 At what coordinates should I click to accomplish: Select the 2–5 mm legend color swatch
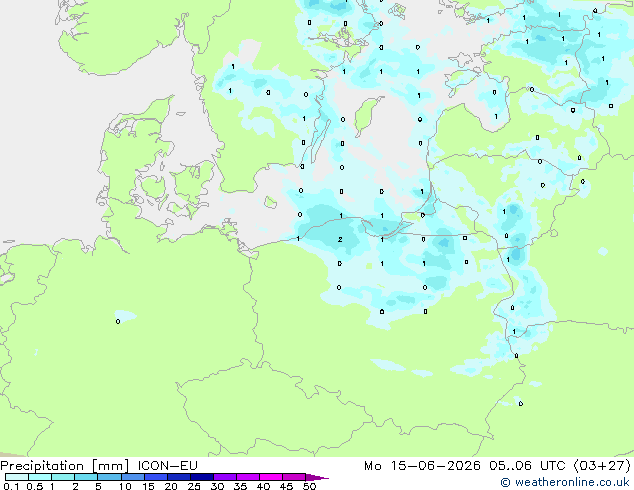pos(86,477)
